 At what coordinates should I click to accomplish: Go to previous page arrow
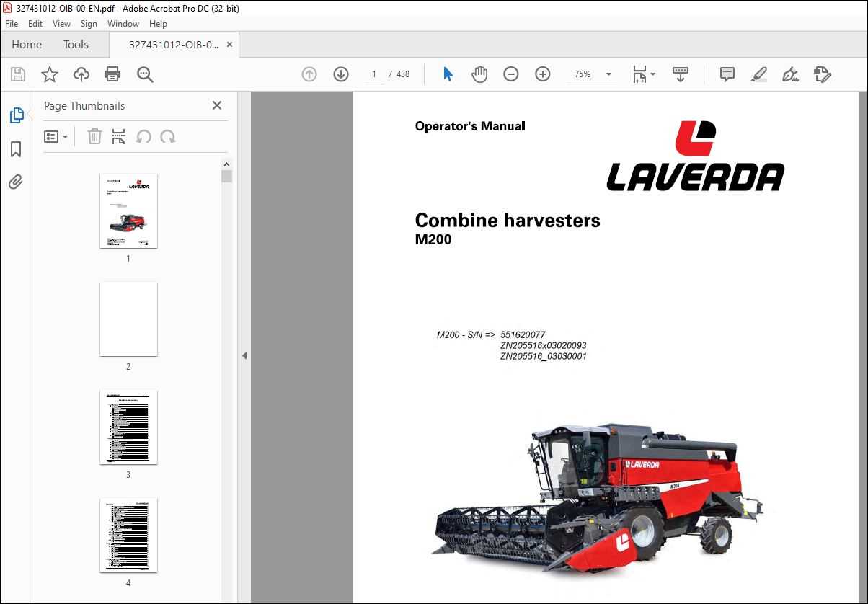309,74
